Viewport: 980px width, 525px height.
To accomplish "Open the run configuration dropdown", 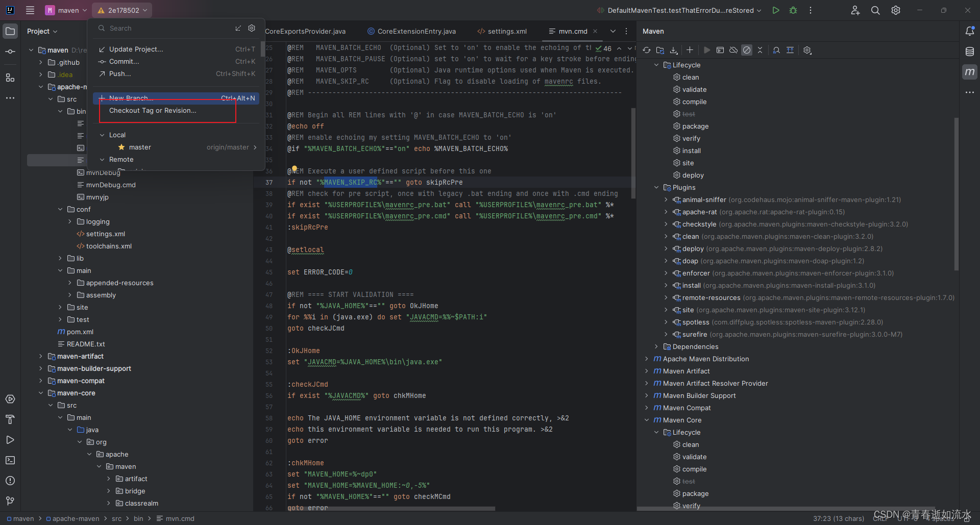I will point(679,10).
